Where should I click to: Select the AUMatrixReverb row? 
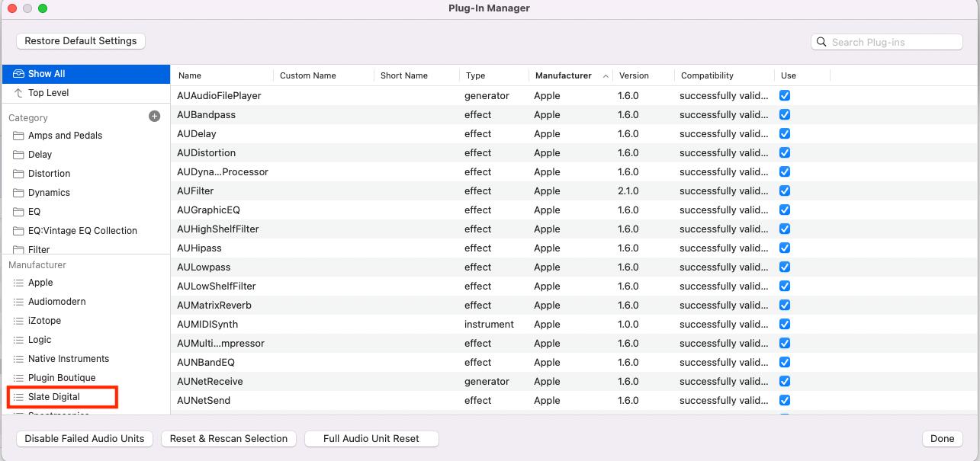point(214,306)
